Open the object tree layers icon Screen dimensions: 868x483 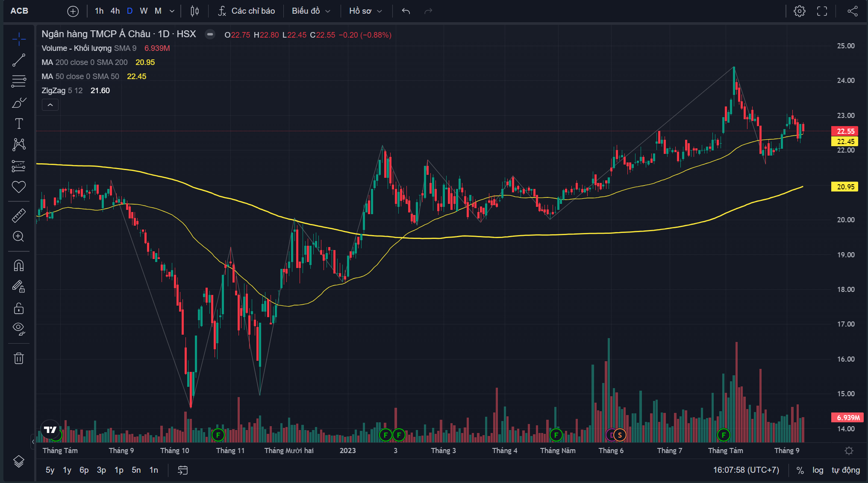point(19,462)
